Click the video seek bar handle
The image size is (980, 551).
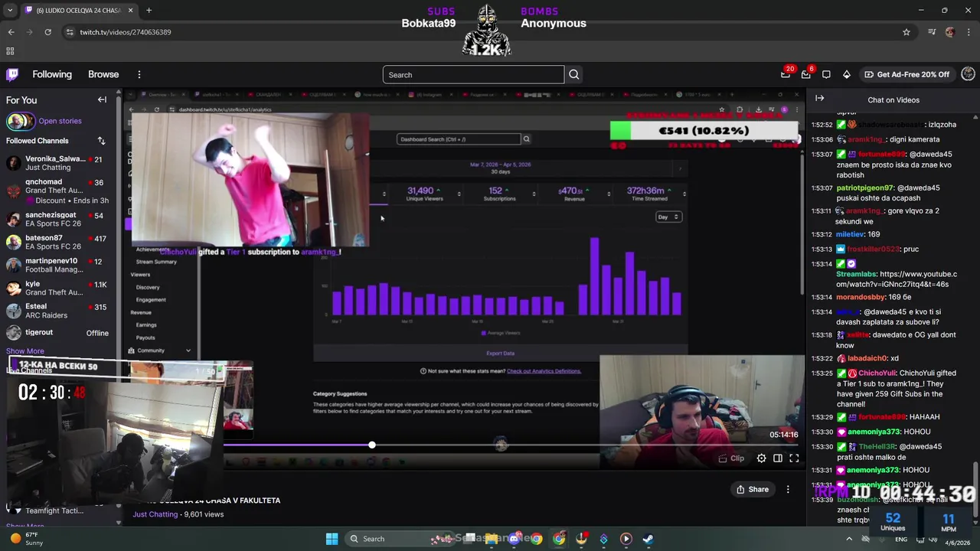click(371, 445)
